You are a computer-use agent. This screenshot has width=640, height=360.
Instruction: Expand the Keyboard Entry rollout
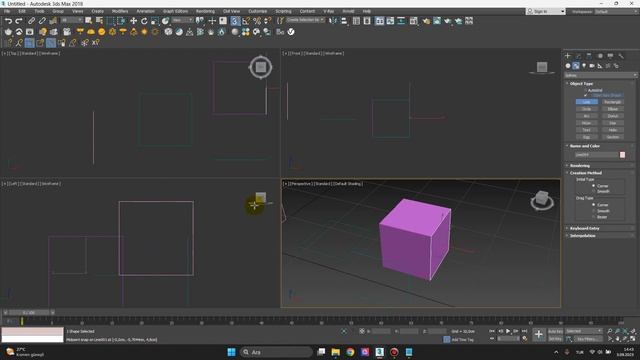click(x=584, y=228)
